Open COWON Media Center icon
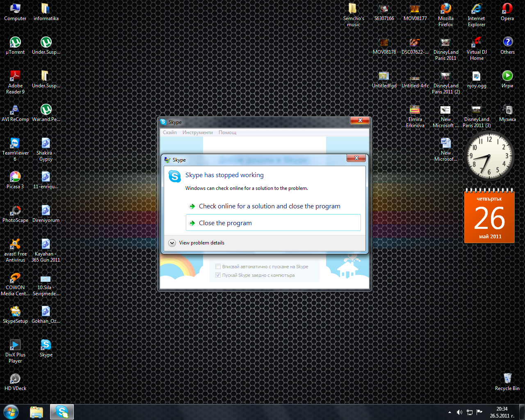Image resolution: width=525 pixels, height=420 pixels. [x=15, y=284]
